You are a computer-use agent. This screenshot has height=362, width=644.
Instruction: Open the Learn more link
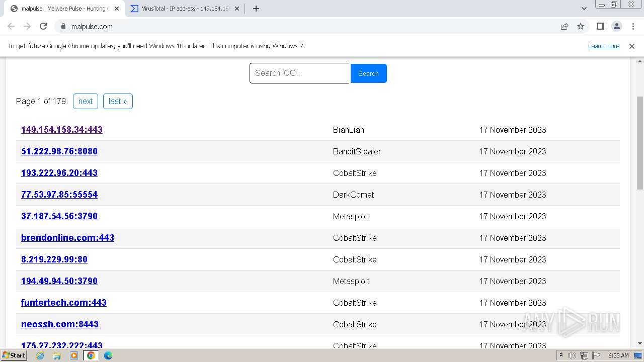pos(604,46)
